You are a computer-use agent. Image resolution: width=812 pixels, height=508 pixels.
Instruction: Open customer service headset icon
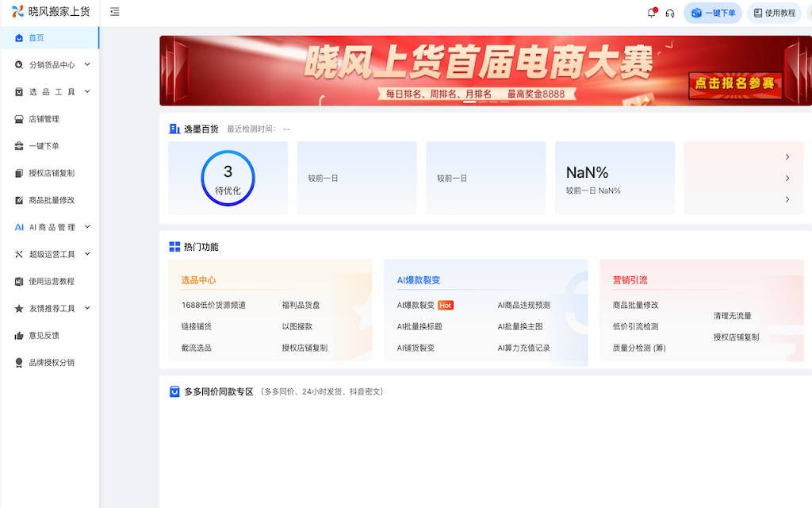coord(670,13)
